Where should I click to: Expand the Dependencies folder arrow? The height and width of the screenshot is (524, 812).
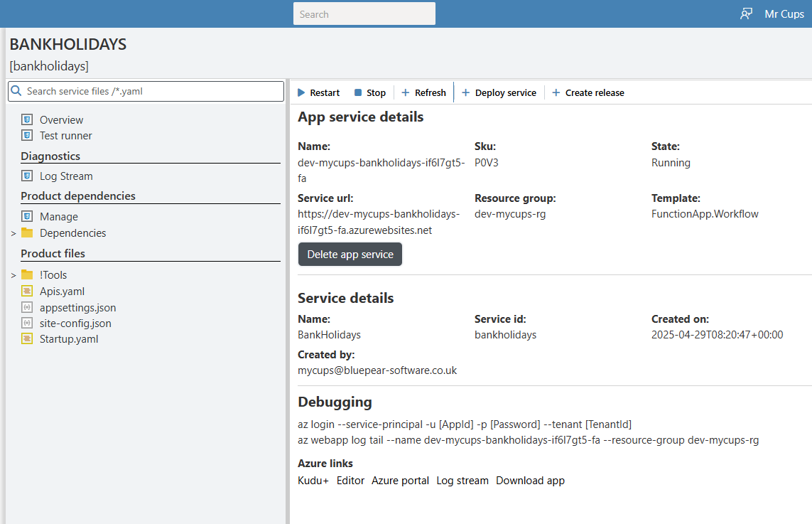pos(13,233)
